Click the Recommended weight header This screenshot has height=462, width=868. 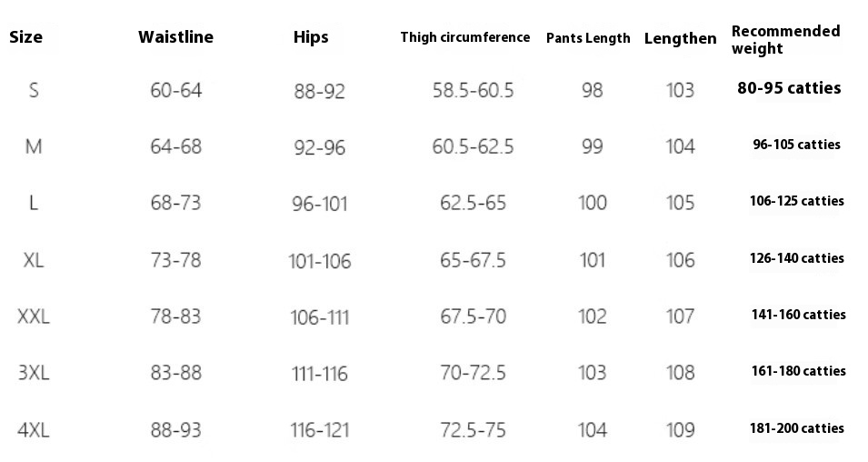click(x=786, y=39)
